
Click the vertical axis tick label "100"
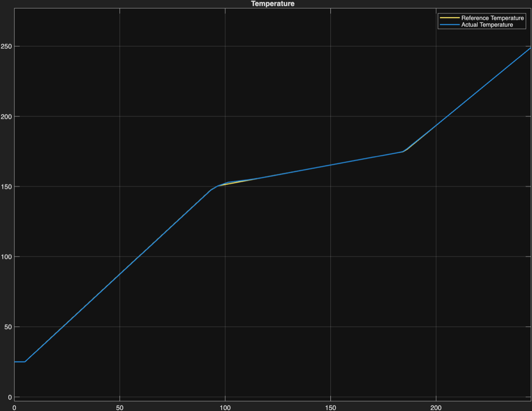(x=6, y=257)
